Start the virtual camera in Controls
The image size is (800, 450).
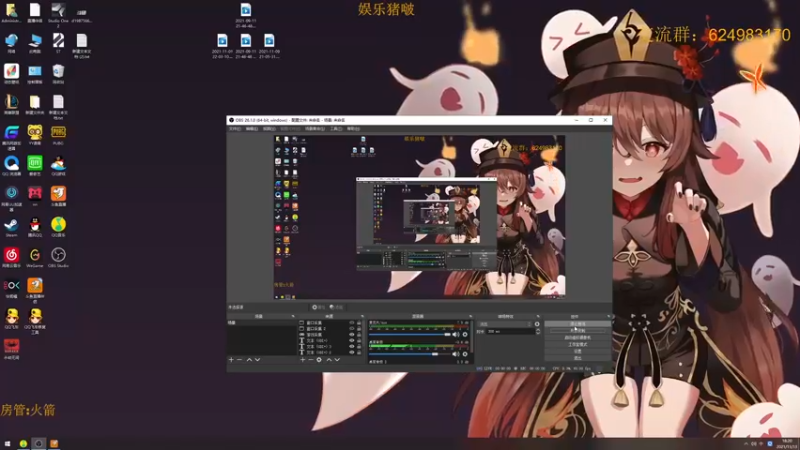tap(577, 338)
